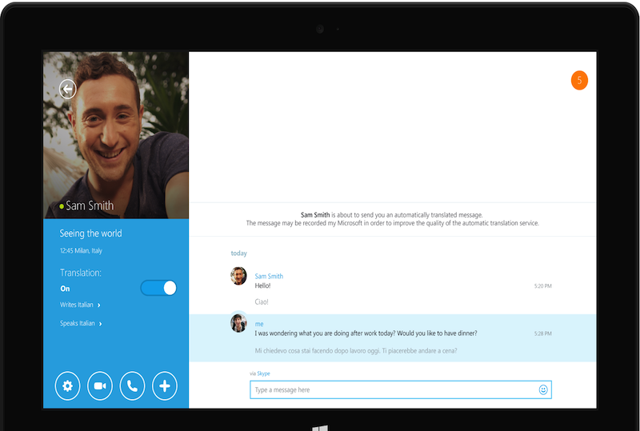Viewport: 640px width, 431px height.
Task: Select the 'Ciao!' translated text
Action: point(262,302)
